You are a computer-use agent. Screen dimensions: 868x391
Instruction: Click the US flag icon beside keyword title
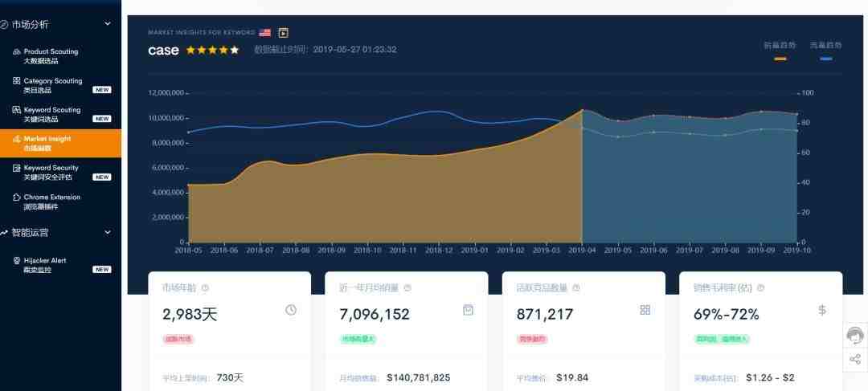coord(265,33)
